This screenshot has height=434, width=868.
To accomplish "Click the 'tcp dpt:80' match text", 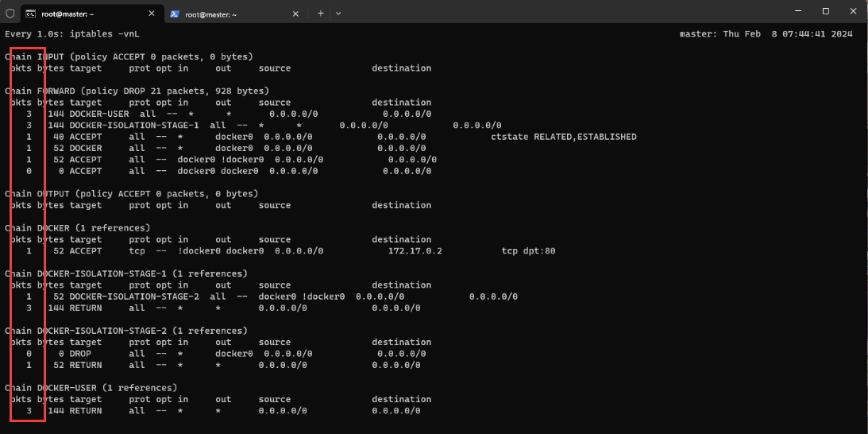I will pyautogui.click(x=528, y=251).
